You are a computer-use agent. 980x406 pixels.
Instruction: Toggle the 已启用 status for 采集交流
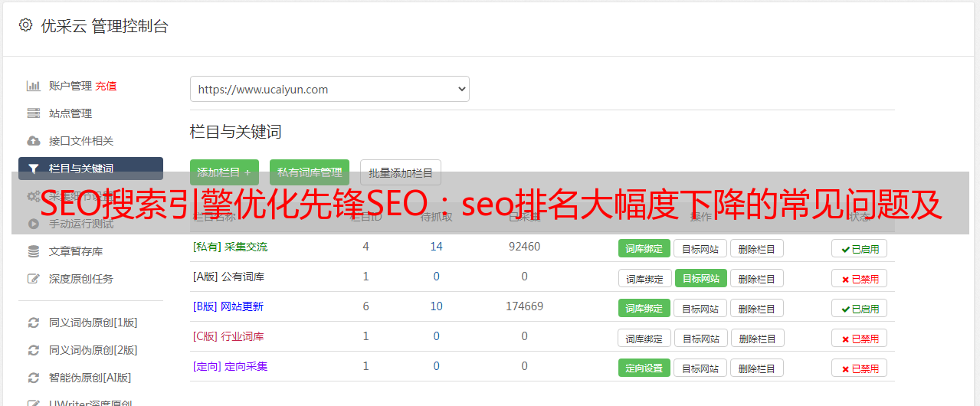859,248
